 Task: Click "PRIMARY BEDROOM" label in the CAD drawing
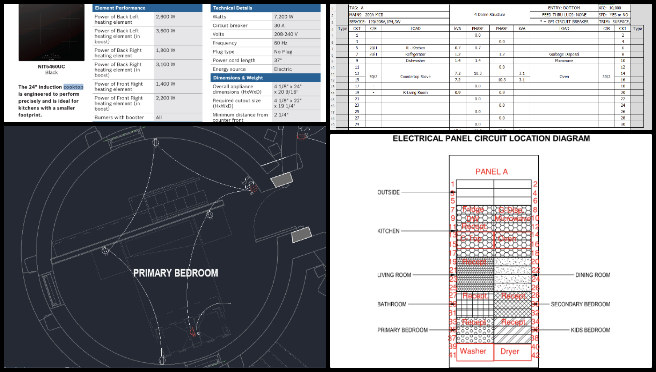176,273
